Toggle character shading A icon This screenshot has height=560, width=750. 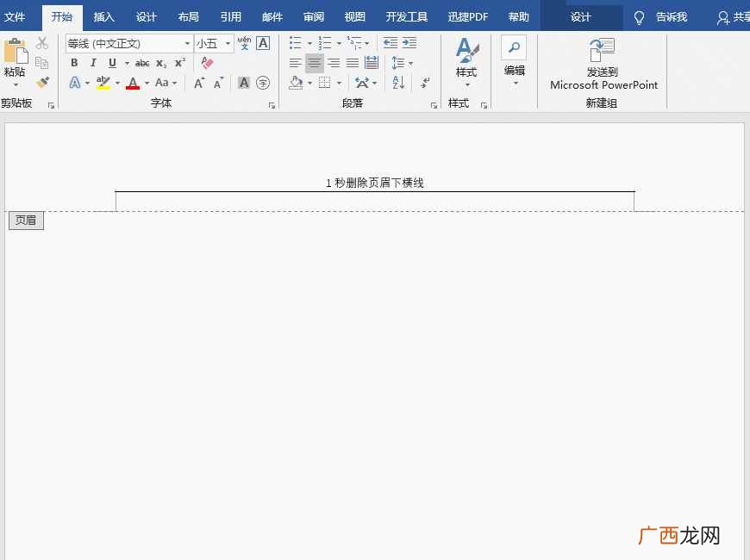[244, 83]
